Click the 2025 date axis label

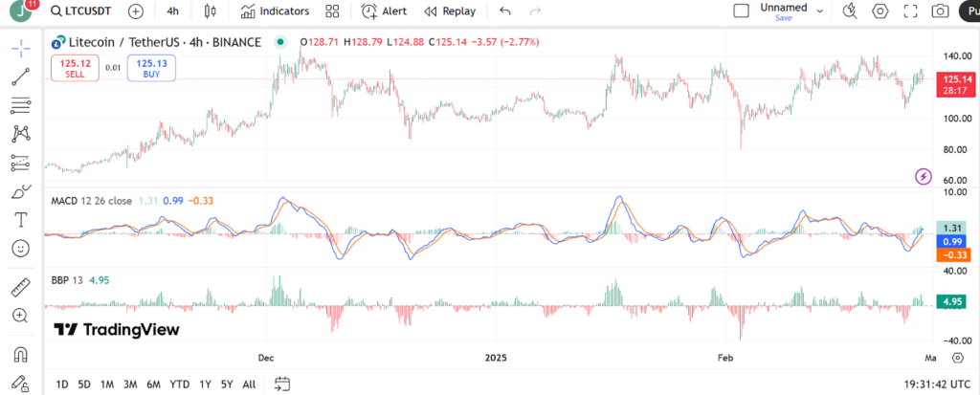click(x=497, y=358)
